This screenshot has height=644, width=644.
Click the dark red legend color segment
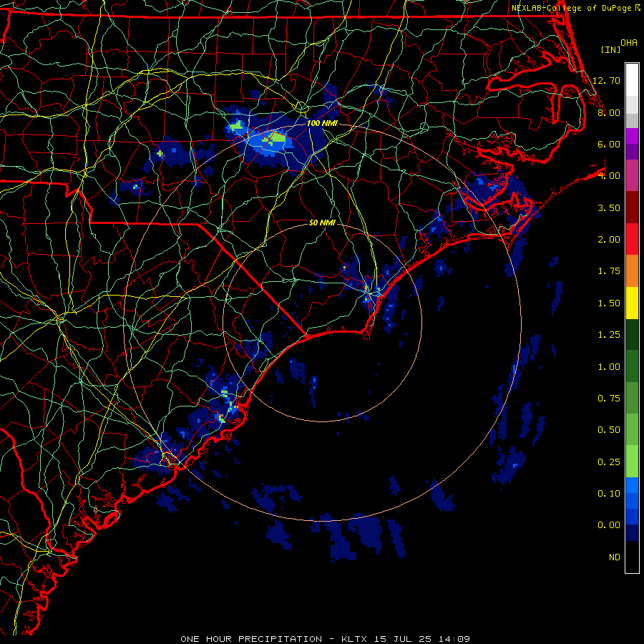pos(632,208)
